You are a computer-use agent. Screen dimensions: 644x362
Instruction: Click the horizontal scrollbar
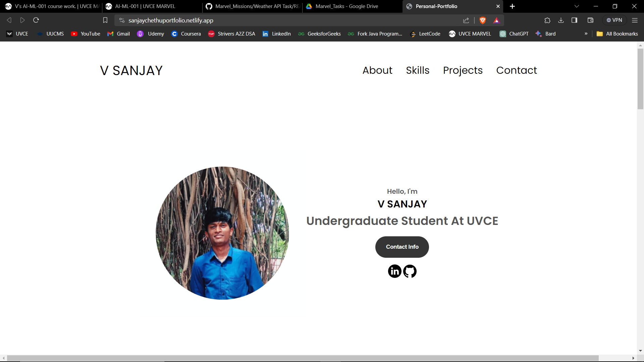click(302, 358)
